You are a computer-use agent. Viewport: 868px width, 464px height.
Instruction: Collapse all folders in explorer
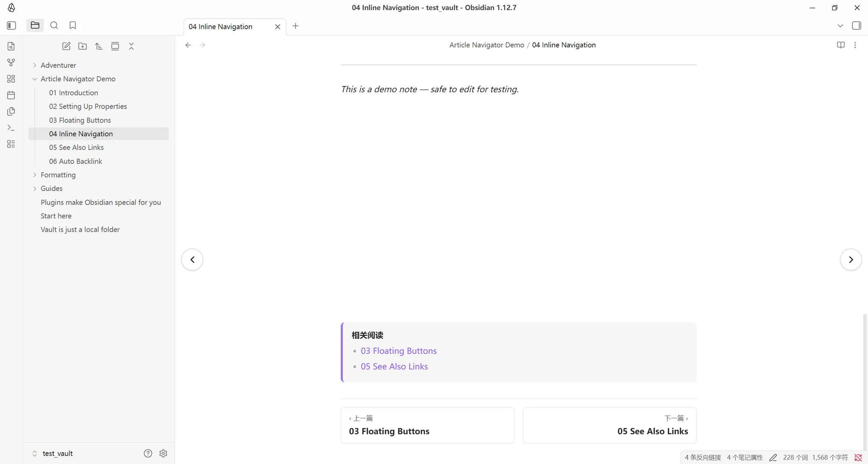[131, 46]
